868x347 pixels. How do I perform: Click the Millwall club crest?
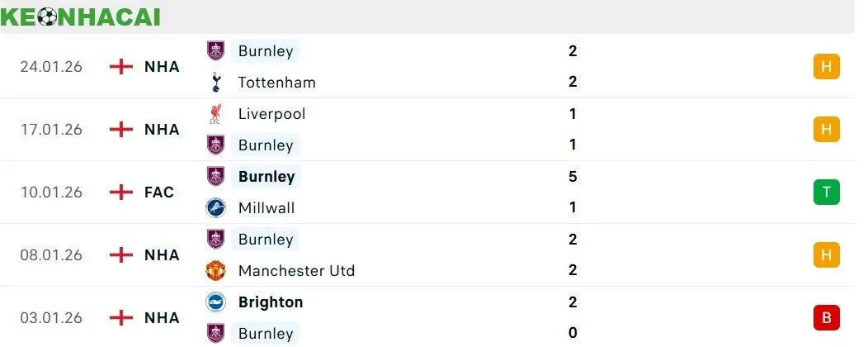[215, 208]
